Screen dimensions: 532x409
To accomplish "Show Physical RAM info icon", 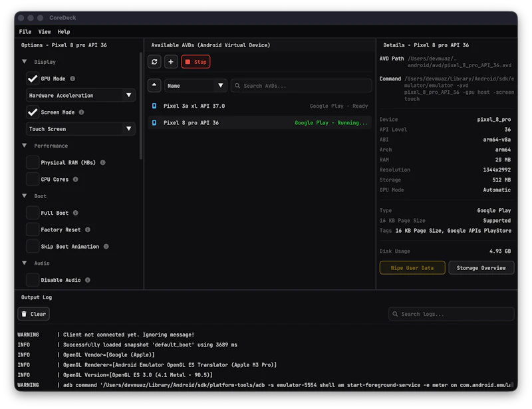I will 103,162.
